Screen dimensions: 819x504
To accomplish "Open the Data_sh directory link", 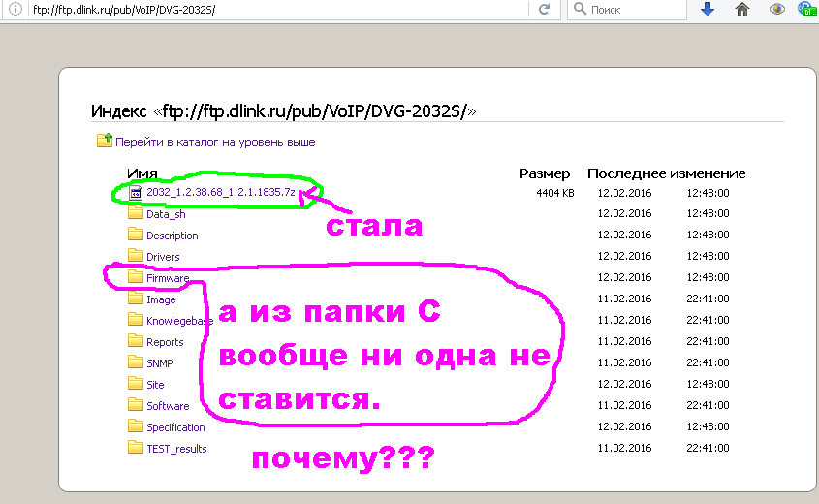I will click(166, 214).
